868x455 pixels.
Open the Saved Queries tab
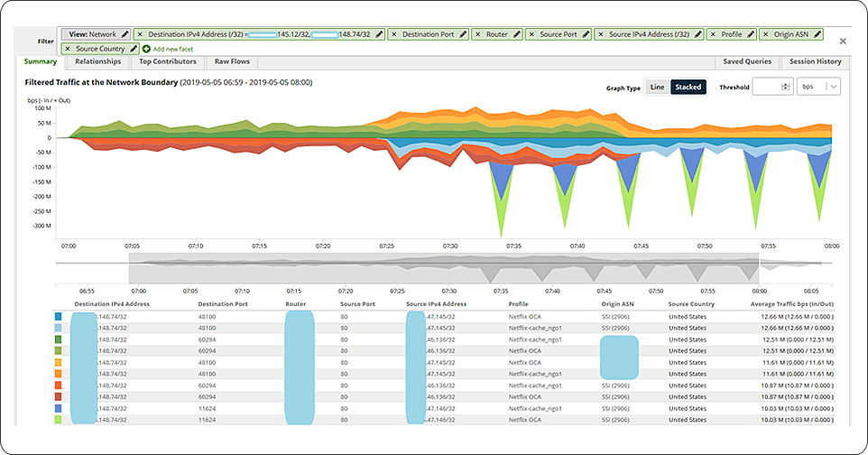(x=747, y=61)
